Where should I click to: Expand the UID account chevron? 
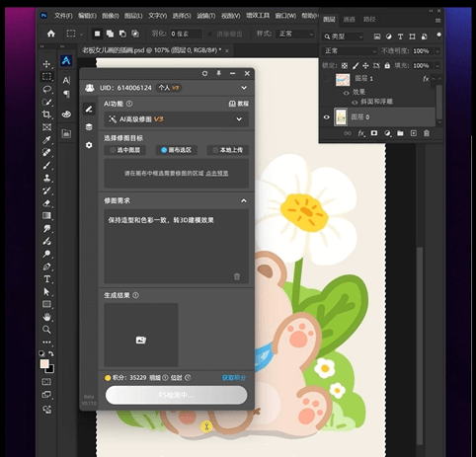click(244, 88)
